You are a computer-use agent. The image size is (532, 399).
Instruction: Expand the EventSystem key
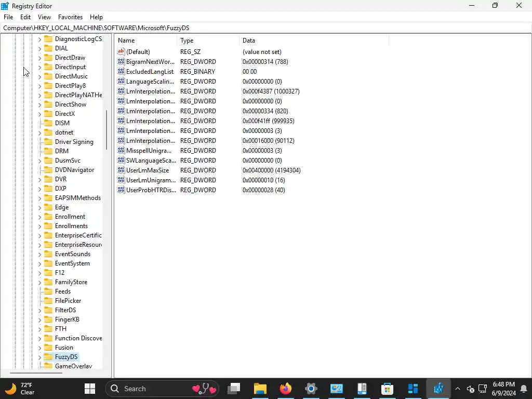click(39, 263)
